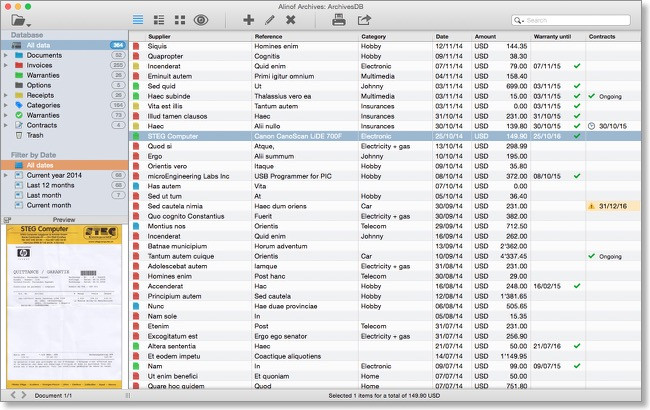Switch to the thumbnail grid view

(x=180, y=19)
